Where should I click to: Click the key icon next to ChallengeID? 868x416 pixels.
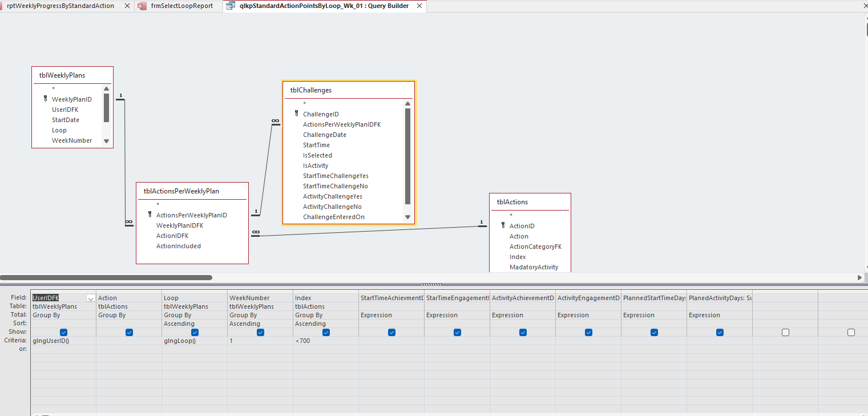[296, 114]
